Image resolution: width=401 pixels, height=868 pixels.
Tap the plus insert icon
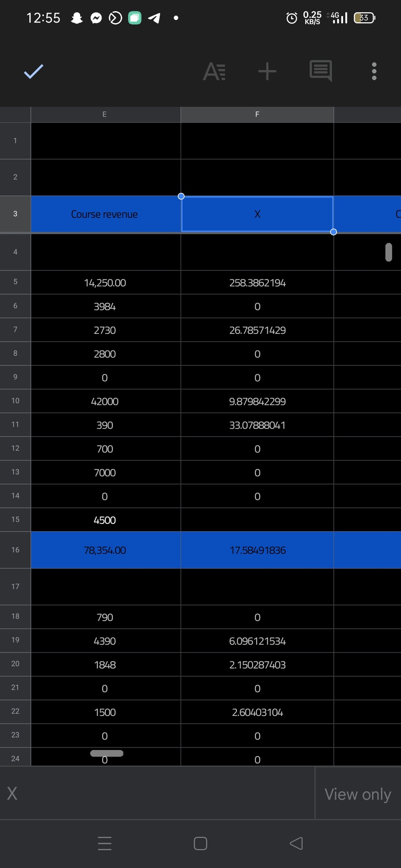(267, 72)
